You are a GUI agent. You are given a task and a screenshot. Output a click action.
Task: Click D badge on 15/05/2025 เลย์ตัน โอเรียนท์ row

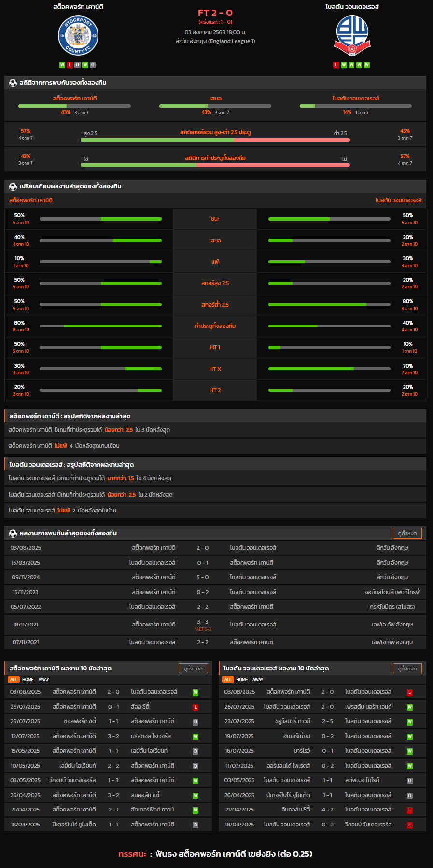tap(196, 751)
